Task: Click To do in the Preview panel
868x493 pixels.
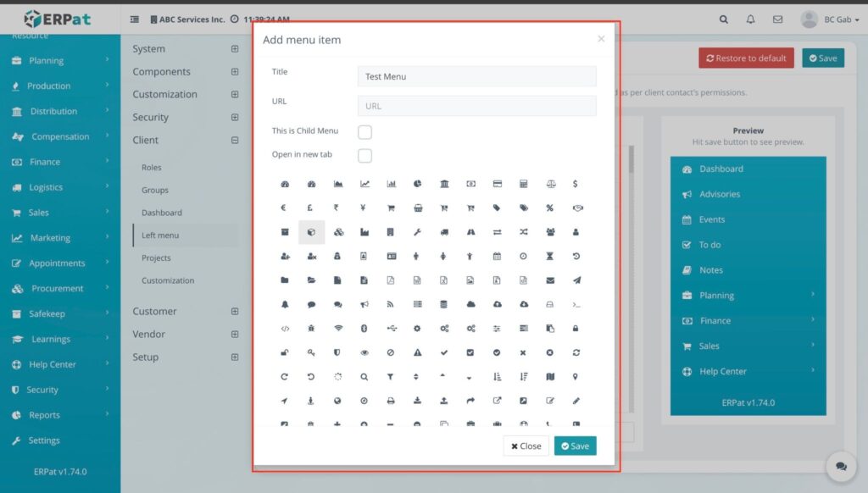Action: tap(709, 245)
